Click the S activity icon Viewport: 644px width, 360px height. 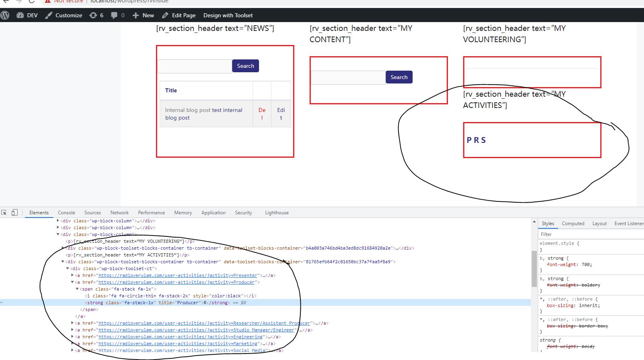point(483,140)
